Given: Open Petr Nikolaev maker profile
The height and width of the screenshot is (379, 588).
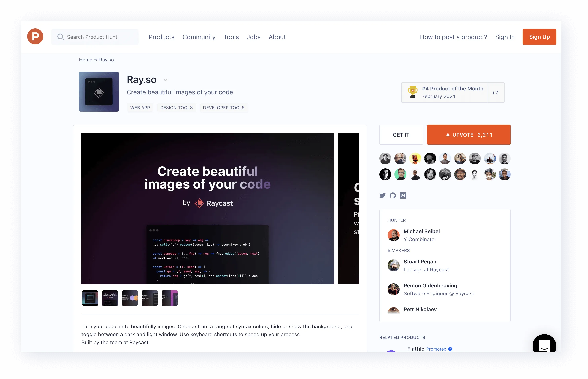Looking at the screenshot, I should coord(420,309).
